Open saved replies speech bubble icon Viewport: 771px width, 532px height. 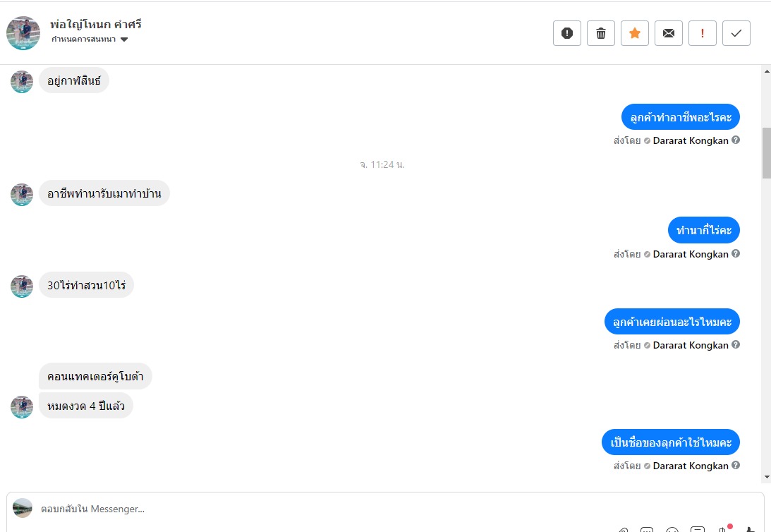click(647, 528)
